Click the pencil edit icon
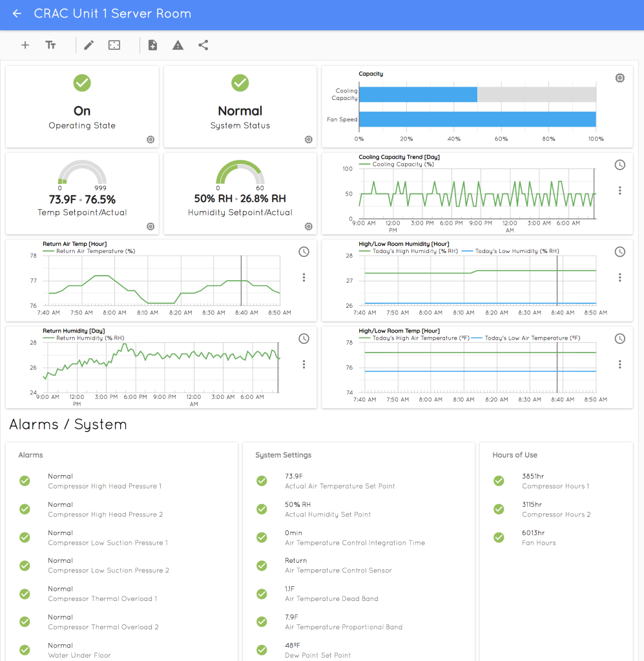 coord(88,45)
